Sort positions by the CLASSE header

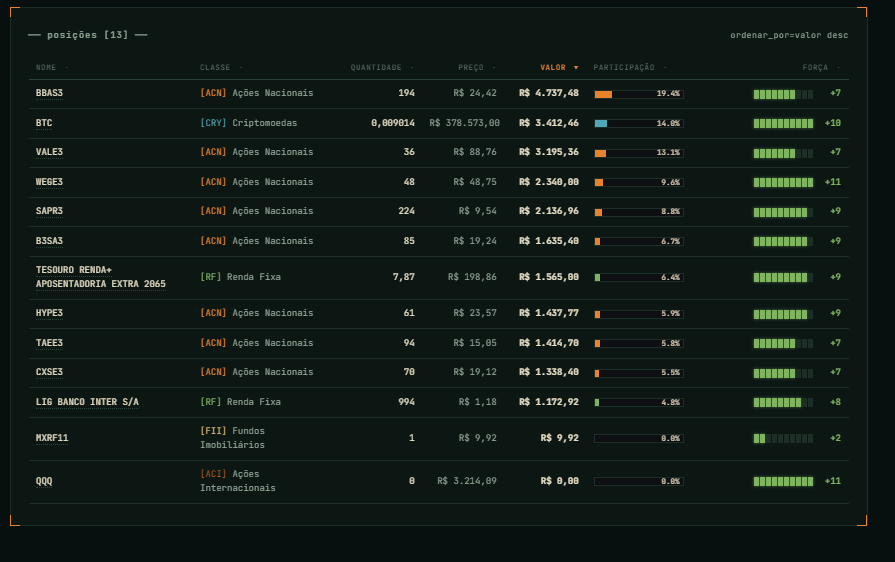click(x=221, y=68)
